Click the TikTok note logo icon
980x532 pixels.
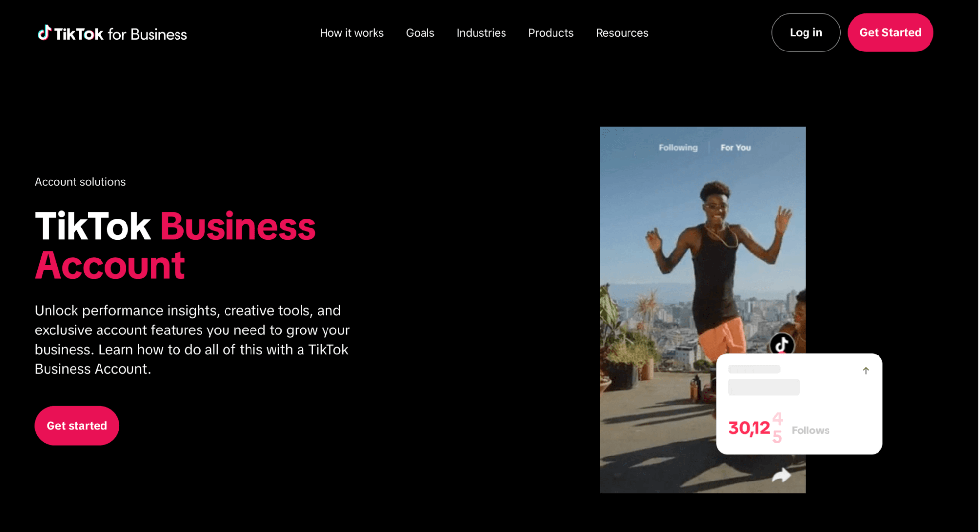[45, 32]
